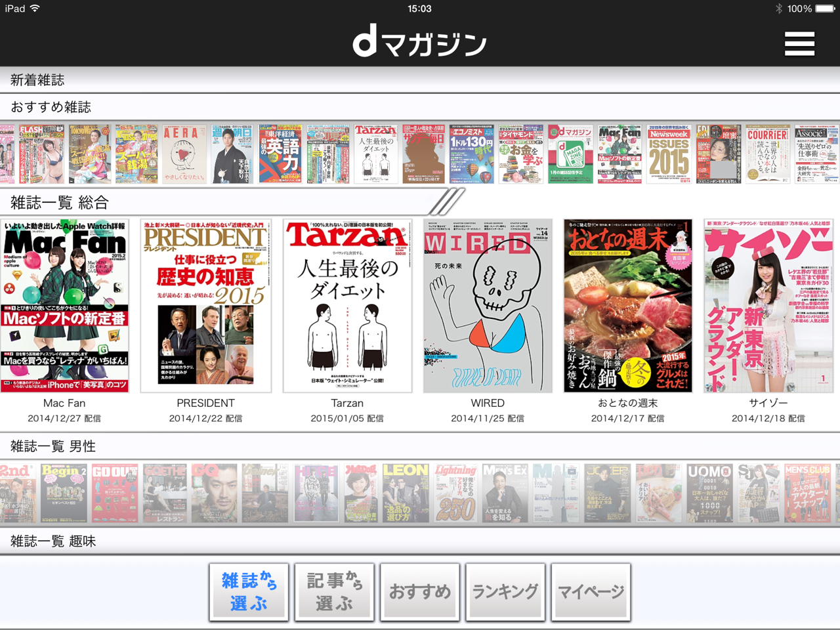
Task: Open the hamburger menu icon
Action: click(799, 44)
